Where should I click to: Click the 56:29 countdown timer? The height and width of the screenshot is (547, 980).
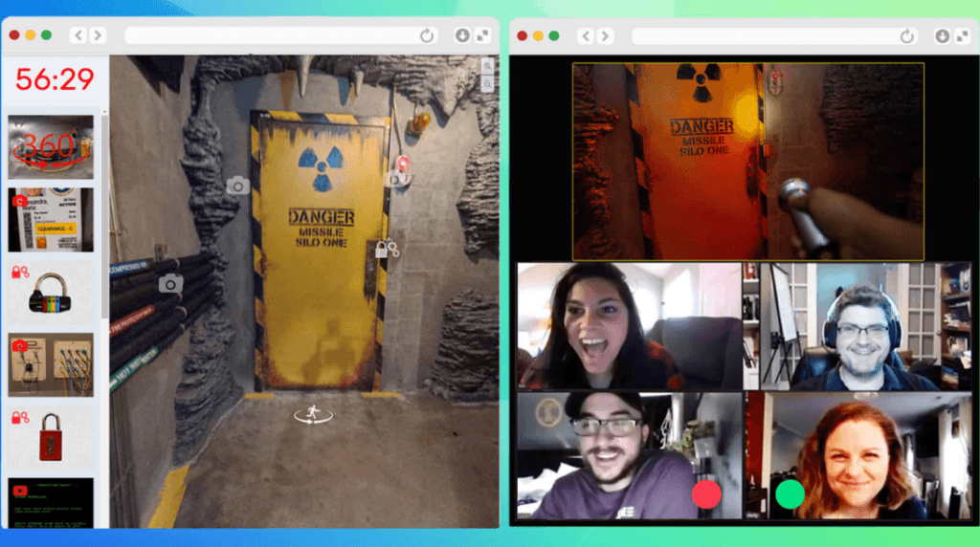click(55, 79)
